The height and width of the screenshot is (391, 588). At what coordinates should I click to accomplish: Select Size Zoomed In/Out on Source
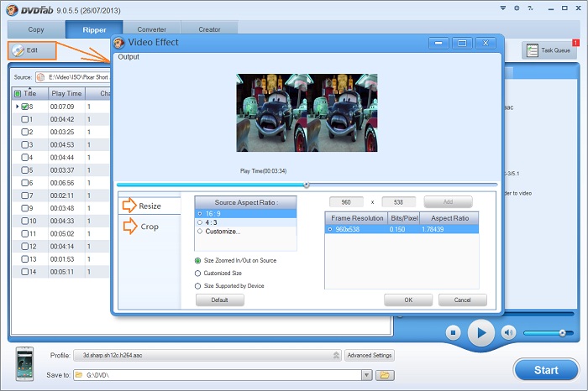point(235,260)
